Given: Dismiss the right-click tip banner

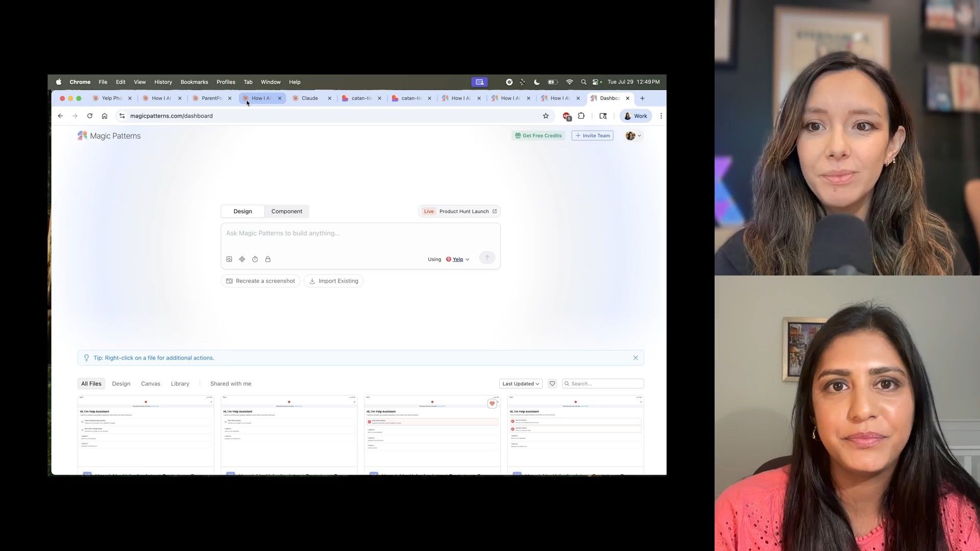Looking at the screenshot, I should pyautogui.click(x=635, y=358).
